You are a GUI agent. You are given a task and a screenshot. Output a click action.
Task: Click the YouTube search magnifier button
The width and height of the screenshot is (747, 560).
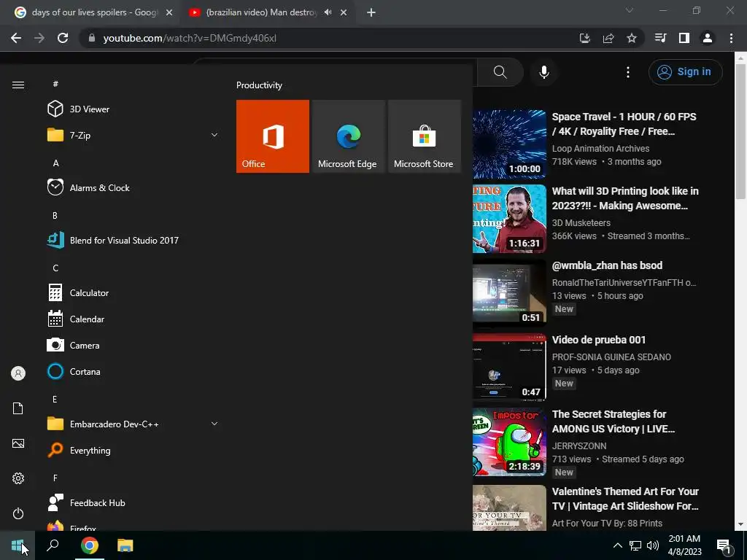tap(500, 72)
